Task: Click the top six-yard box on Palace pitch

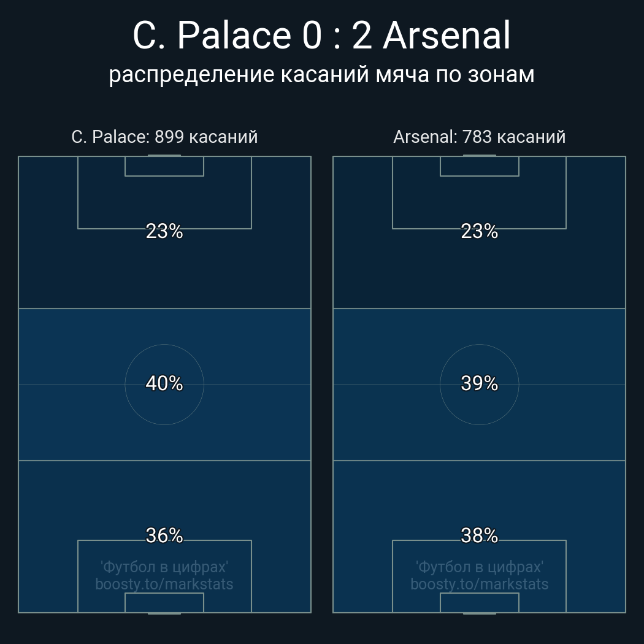Action: click(x=164, y=166)
